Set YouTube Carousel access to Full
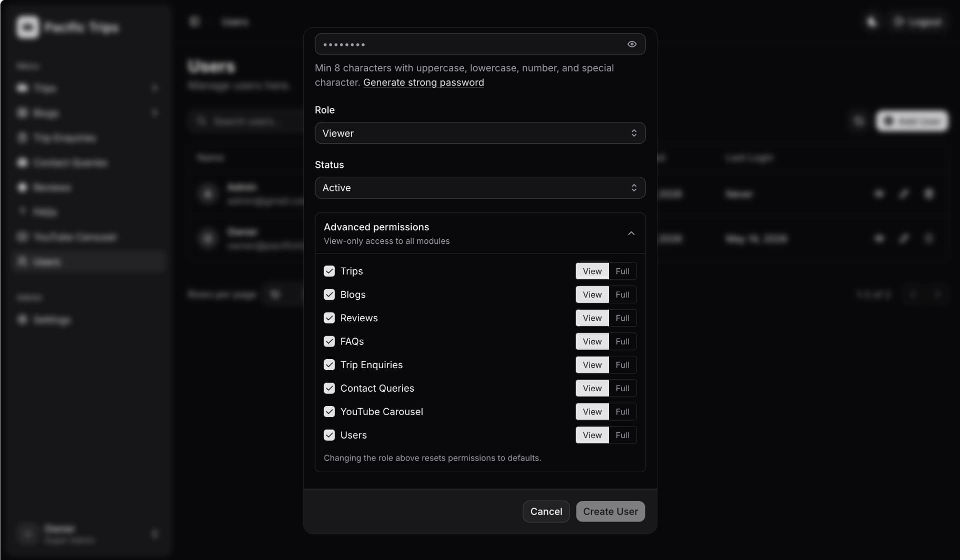Viewport: 960px width, 560px height. (x=622, y=412)
